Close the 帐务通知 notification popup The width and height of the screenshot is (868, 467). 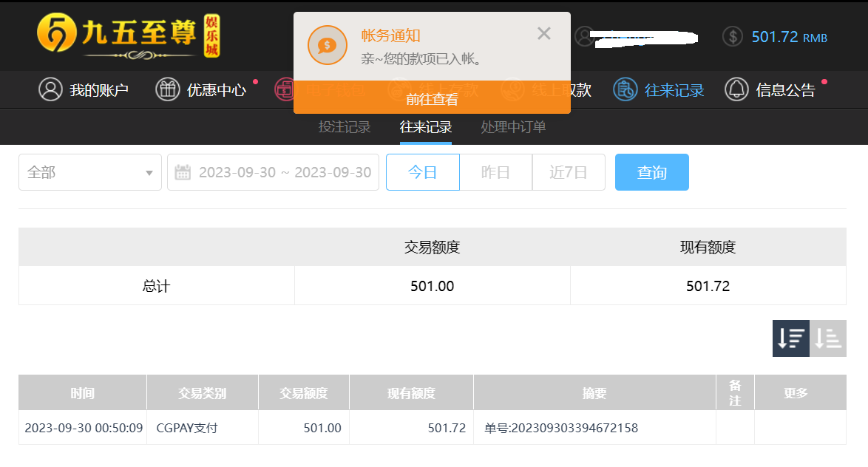pos(544,34)
